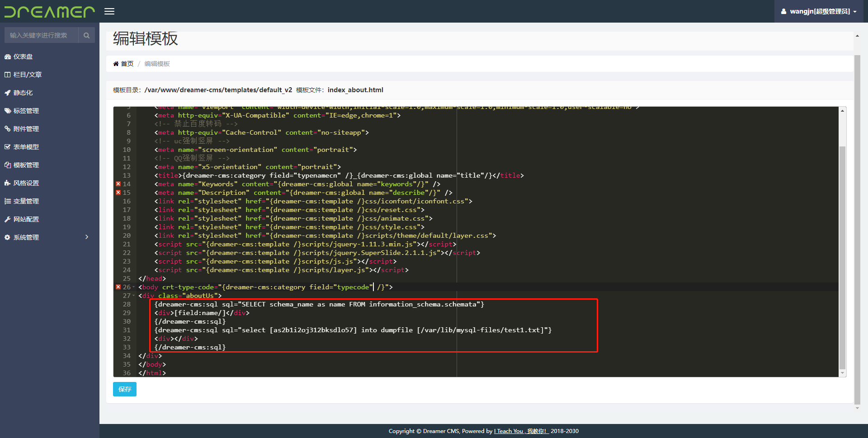This screenshot has height=438, width=868.
Task: Click the 保存 save button
Action: click(125, 389)
